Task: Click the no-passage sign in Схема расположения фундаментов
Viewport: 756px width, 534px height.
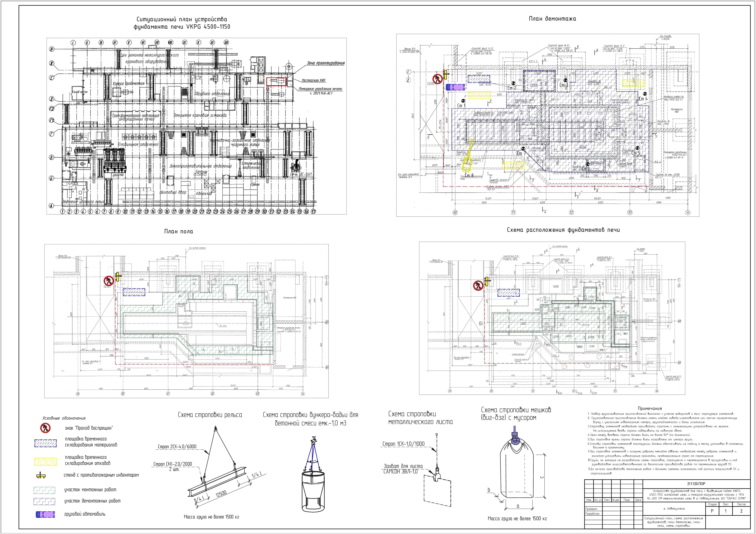Action: click(478, 286)
